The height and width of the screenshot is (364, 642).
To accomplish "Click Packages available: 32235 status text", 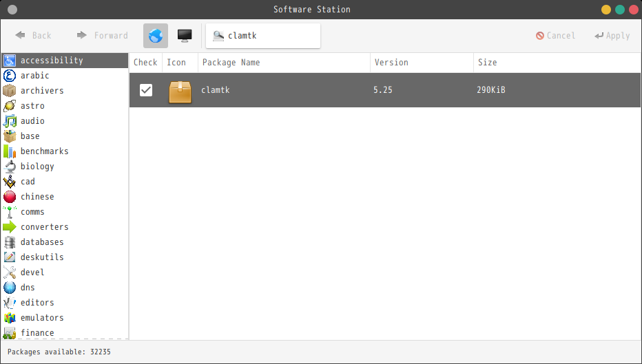I will [59, 352].
